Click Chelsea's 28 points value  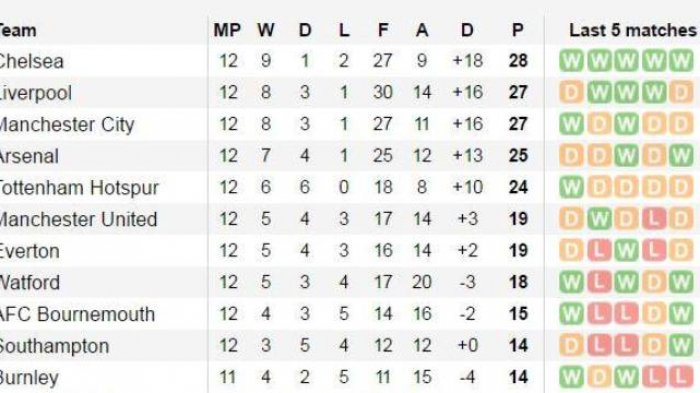(x=518, y=61)
